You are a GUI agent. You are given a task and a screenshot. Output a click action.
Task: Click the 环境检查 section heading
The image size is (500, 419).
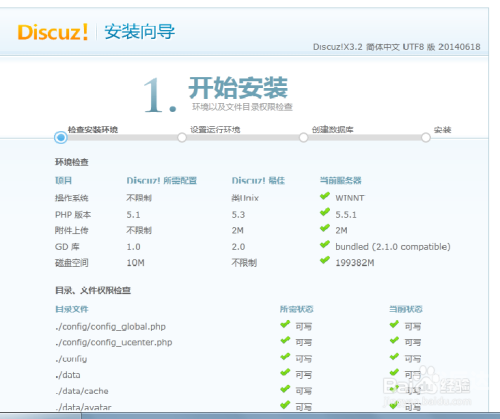pos(72,162)
